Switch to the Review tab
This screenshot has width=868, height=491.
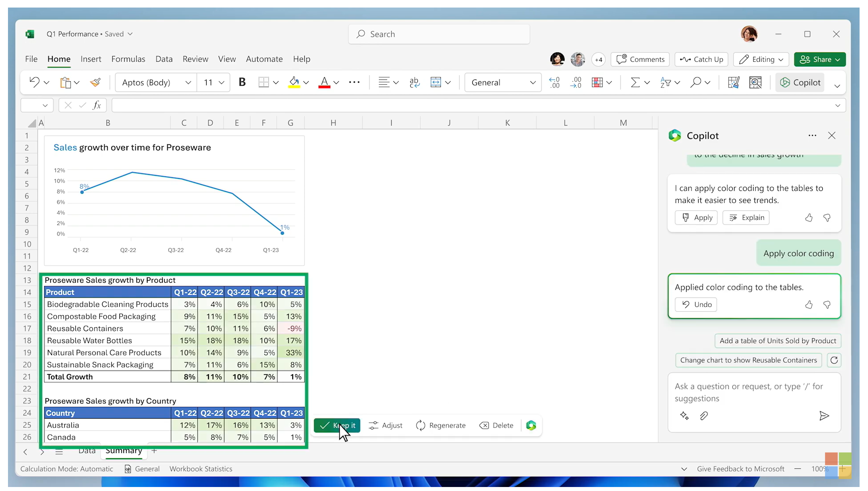(195, 59)
